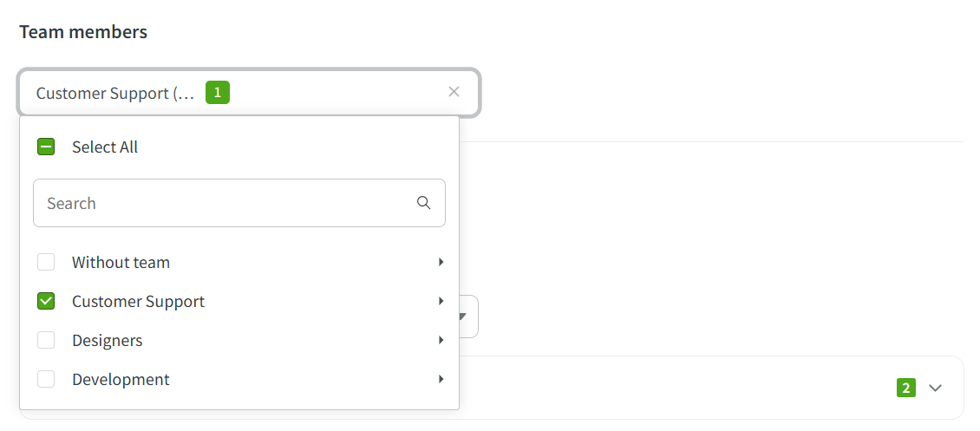Select the Development team label
Viewport: 980px width, 431px height.
pos(121,380)
